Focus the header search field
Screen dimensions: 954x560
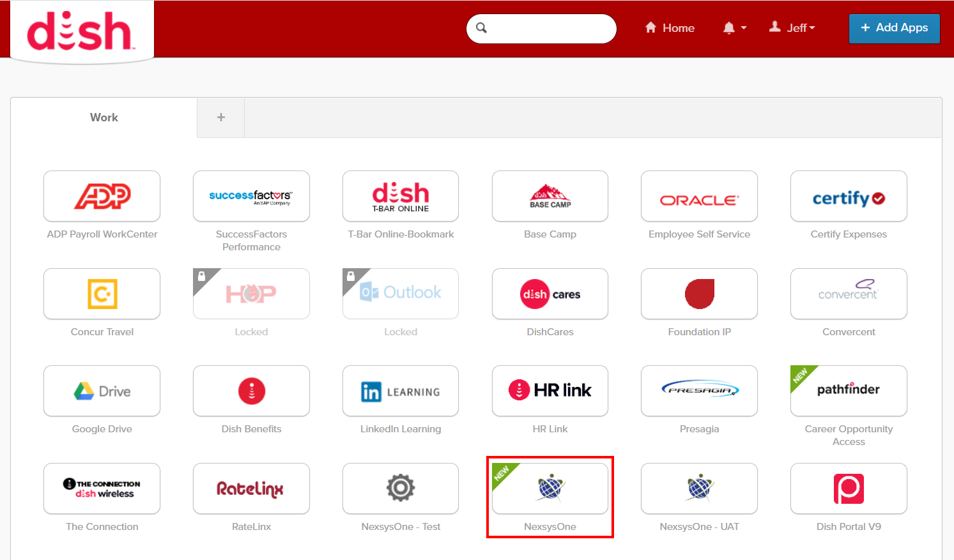click(541, 29)
